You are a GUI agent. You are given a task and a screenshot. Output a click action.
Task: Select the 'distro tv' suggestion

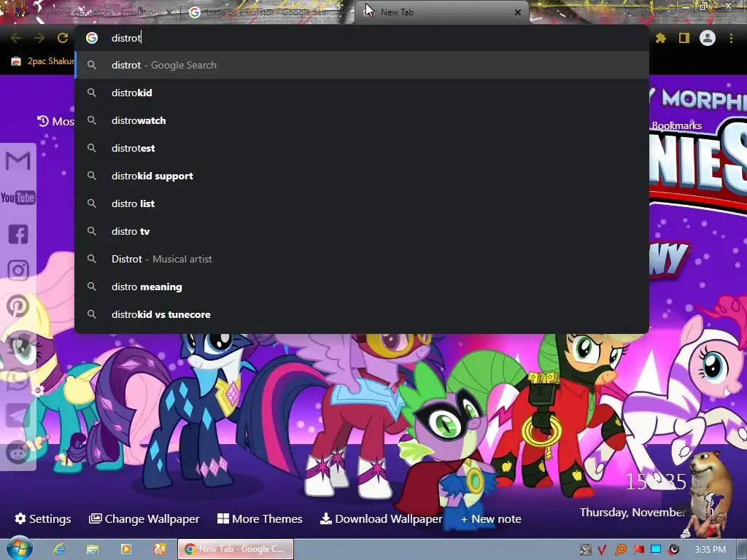[x=362, y=231]
